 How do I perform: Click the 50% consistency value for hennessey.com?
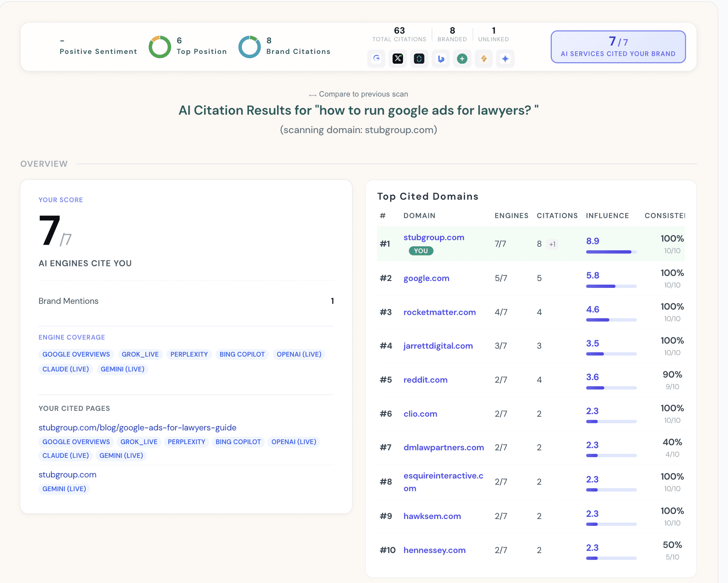coord(672,545)
